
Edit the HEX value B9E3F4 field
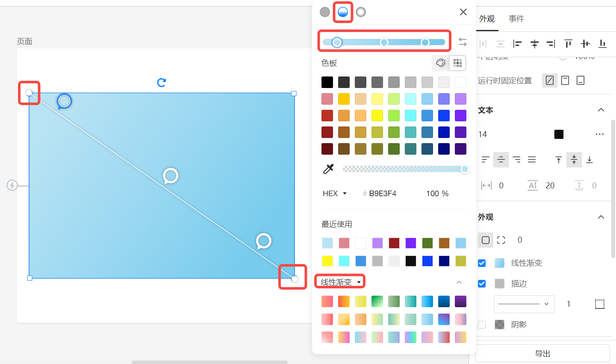coord(383,194)
